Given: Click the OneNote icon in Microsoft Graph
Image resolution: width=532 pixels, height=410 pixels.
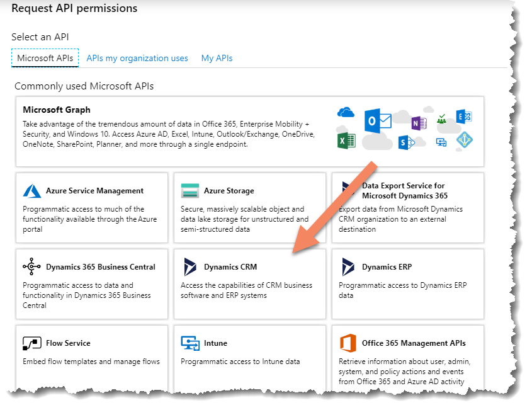Looking at the screenshot, I should click(x=417, y=123).
